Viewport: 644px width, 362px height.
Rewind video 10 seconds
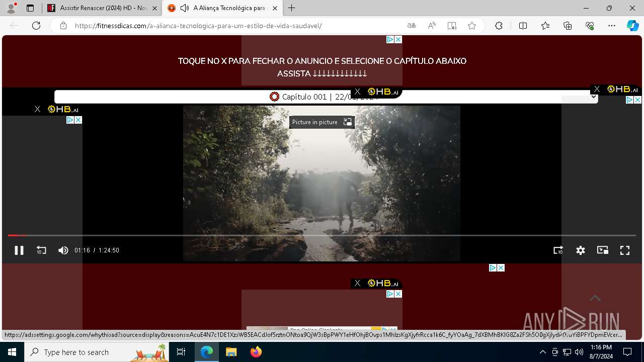(41, 250)
